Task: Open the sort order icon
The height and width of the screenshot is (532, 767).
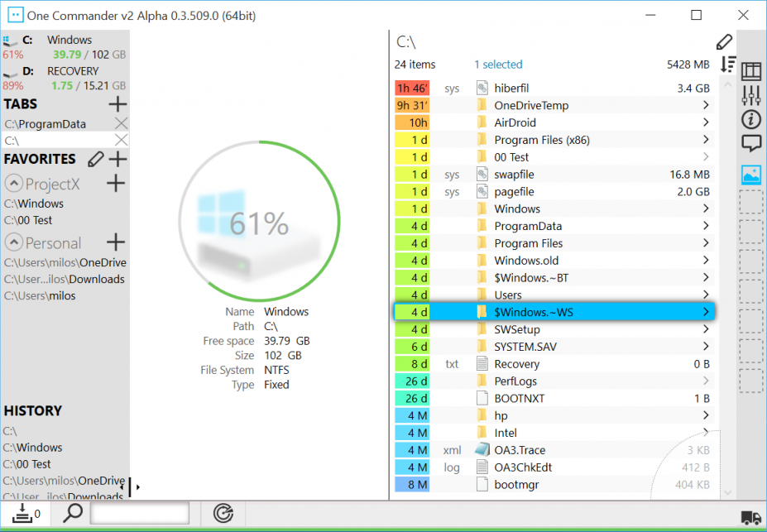Action: 728,65
